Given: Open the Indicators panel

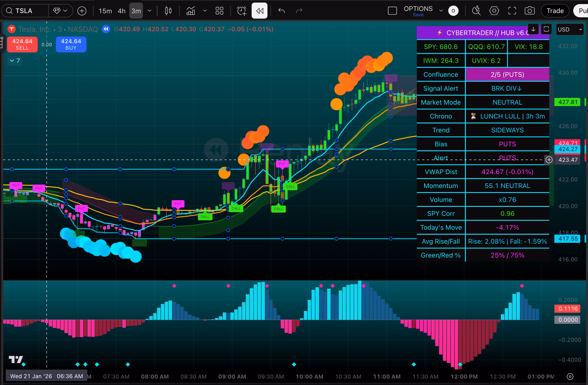Looking at the screenshot, I should click(x=190, y=11).
